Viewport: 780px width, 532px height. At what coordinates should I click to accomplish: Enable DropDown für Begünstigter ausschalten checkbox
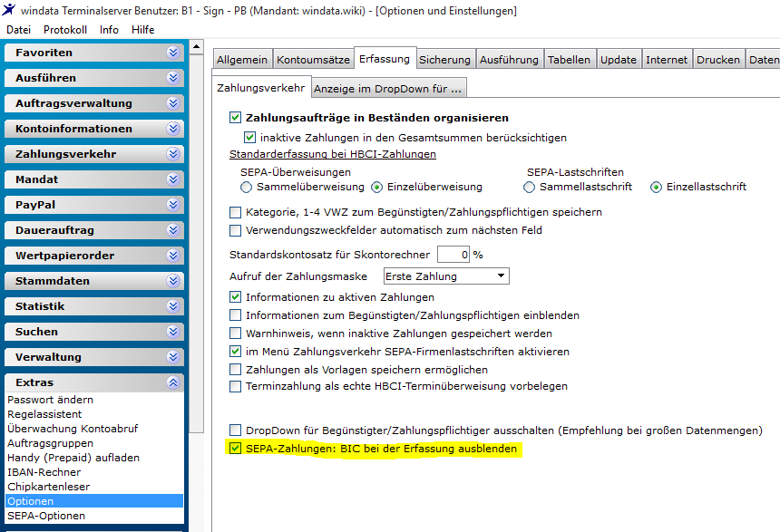tap(235, 430)
